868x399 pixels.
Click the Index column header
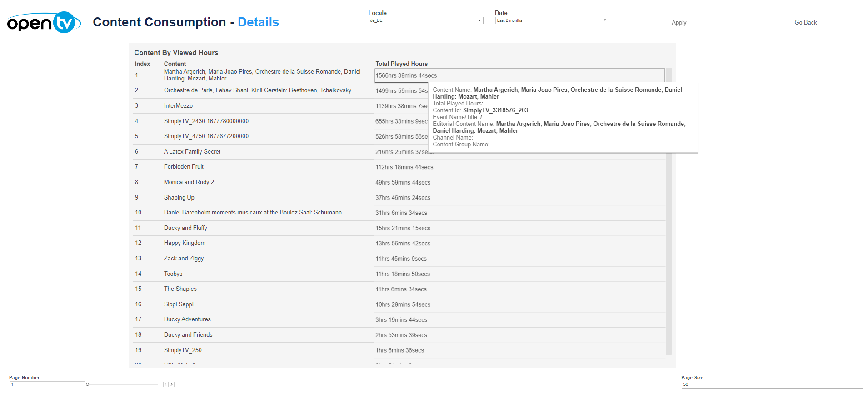point(142,64)
